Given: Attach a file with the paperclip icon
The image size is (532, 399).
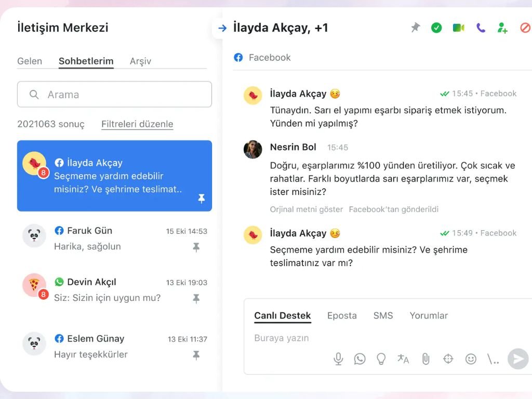Looking at the screenshot, I should click(426, 358).
